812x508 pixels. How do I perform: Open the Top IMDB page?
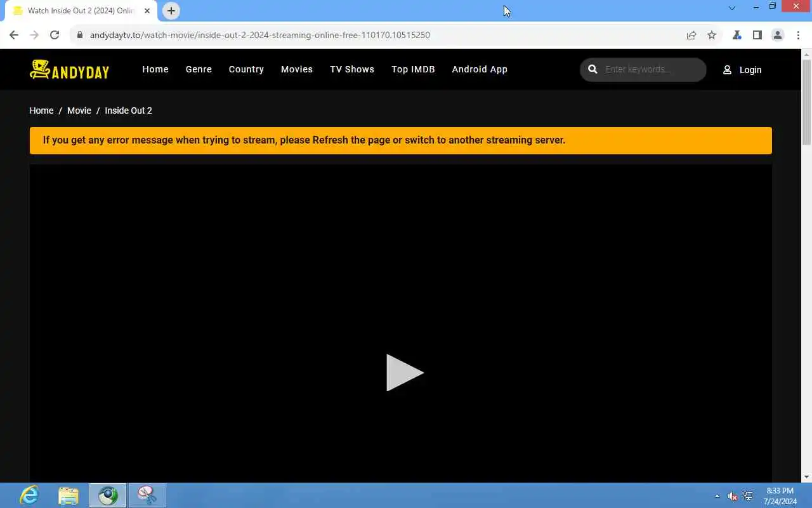pyautogui.click(x=413, y=69)
